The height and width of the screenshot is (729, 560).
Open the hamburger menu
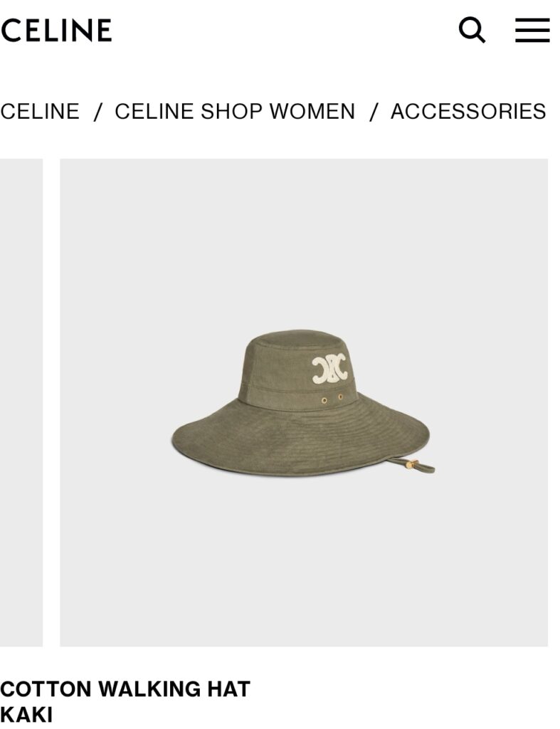point(532,30)
